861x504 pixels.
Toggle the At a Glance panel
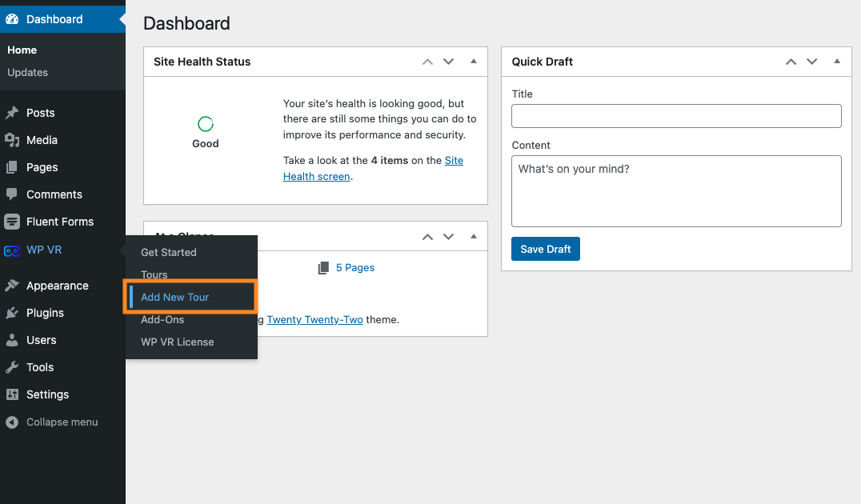(x=473, y=237)
